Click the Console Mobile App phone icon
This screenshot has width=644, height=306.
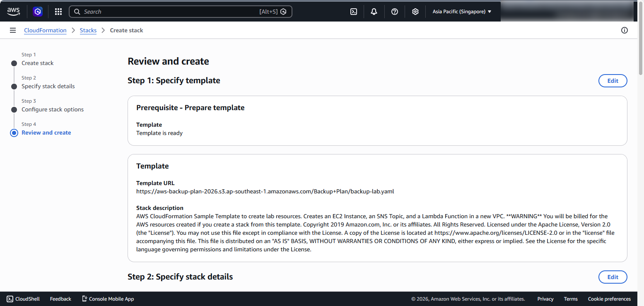[84, 299]
